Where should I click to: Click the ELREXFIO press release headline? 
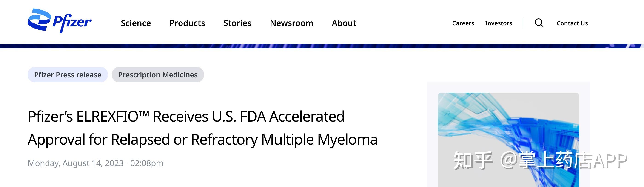pos(202,128)
